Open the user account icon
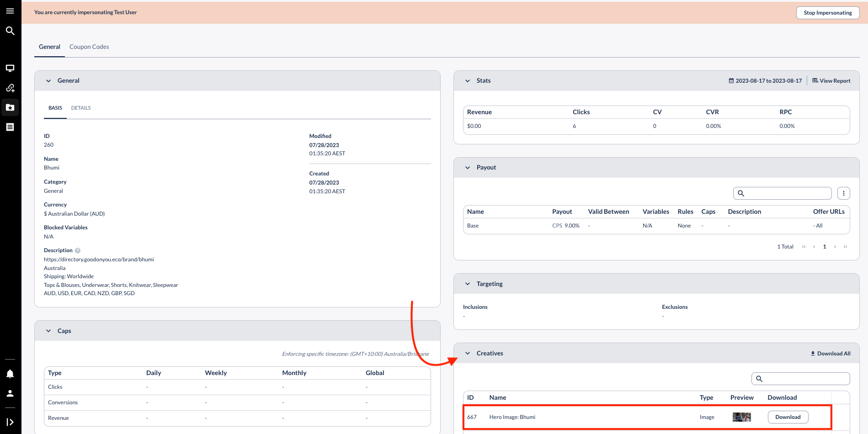The width and height of the screenshot is (868, 434). coord(10,393)
